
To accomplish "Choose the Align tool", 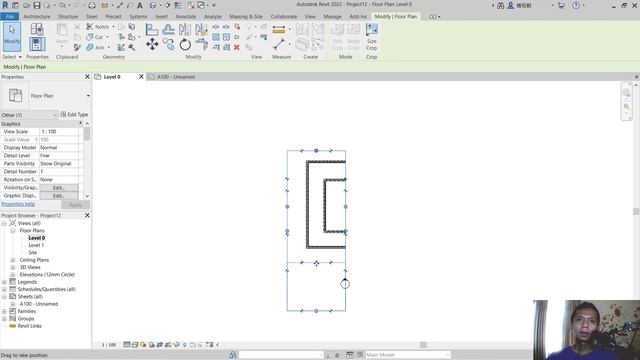I will point(152,29).
